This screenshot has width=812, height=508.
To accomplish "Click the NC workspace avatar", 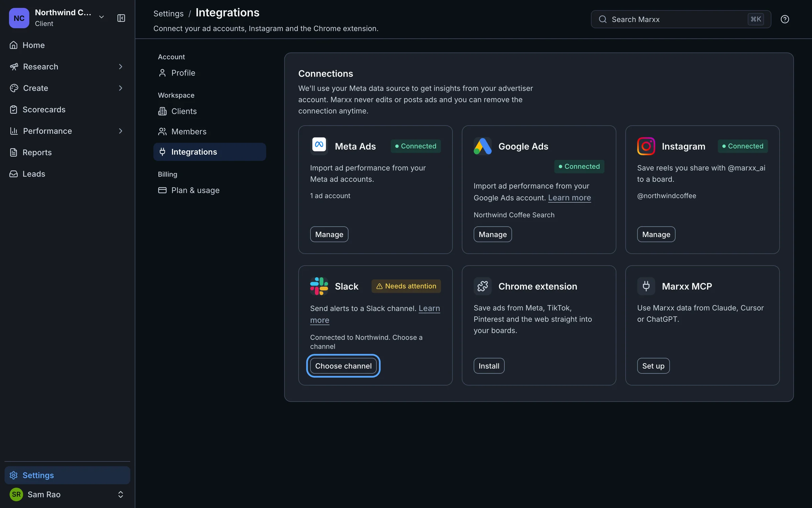I will 19,18.
